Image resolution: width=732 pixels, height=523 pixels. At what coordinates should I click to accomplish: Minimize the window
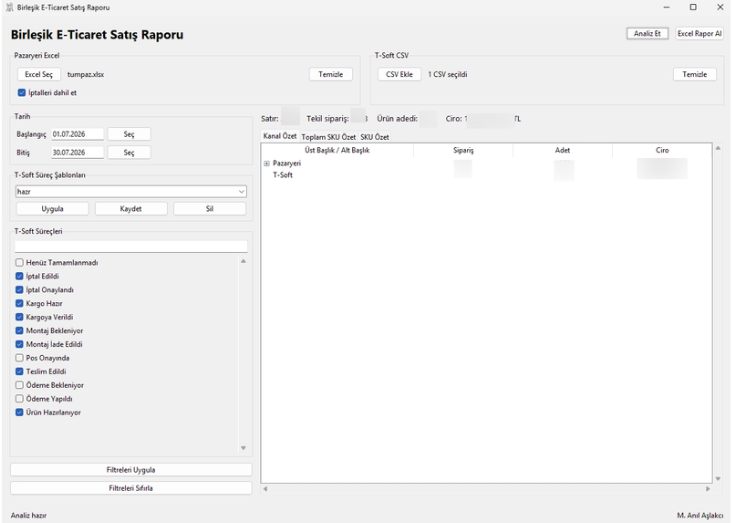[x=667, y=7]
